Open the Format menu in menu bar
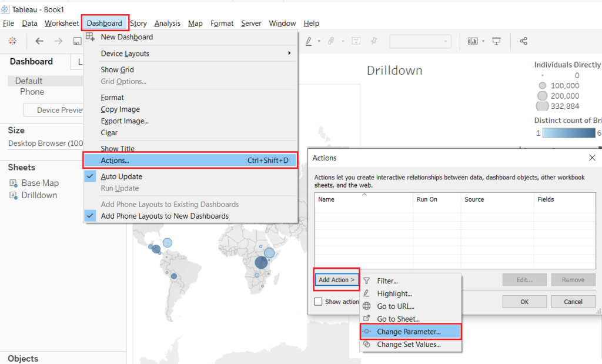Viewport: 602px width, 364px height. coord(222,24)
